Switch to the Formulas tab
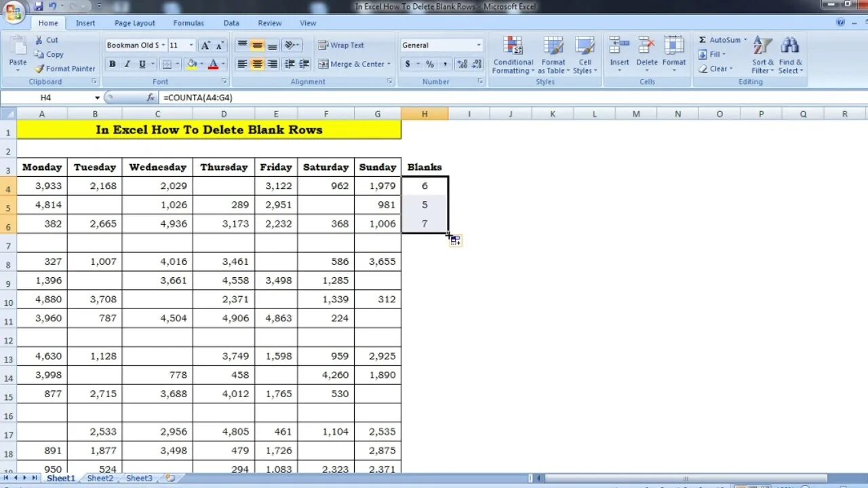868x488 pixels. pos(189,23)
